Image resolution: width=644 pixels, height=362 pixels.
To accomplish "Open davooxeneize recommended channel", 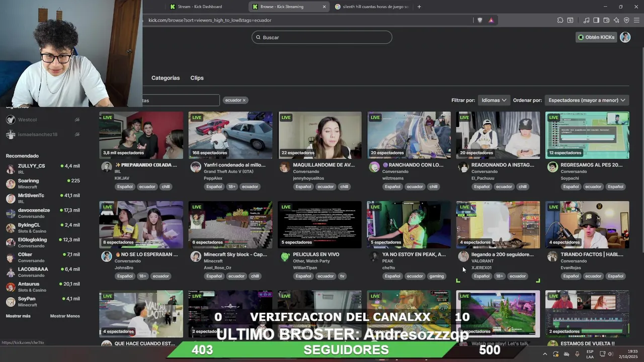I will point(43,213).
